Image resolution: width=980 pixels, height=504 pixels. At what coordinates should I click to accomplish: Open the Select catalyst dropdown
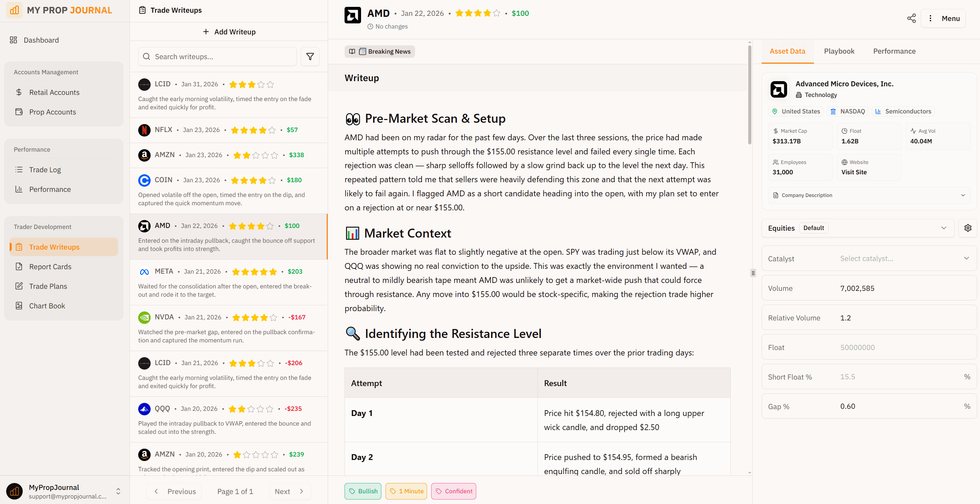coord(905,259)
